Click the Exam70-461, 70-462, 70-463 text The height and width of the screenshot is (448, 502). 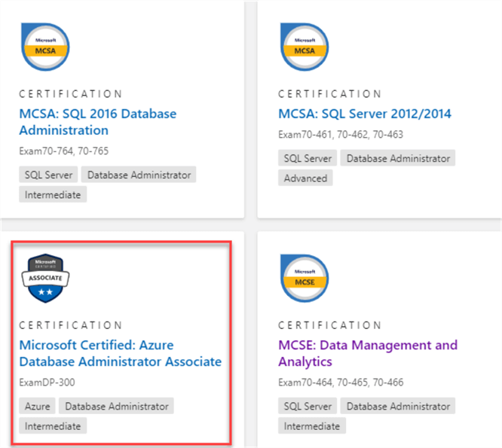[341, 134]
